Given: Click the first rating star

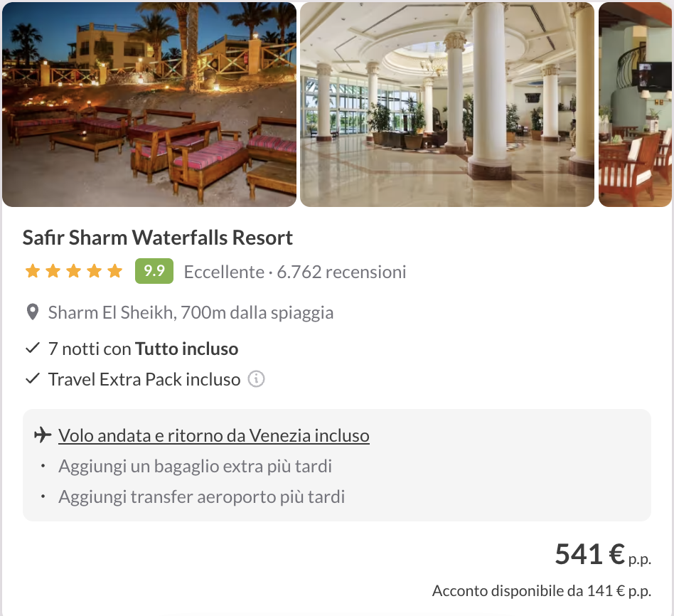Looking at the screenshot, I should tap(33, 271).
